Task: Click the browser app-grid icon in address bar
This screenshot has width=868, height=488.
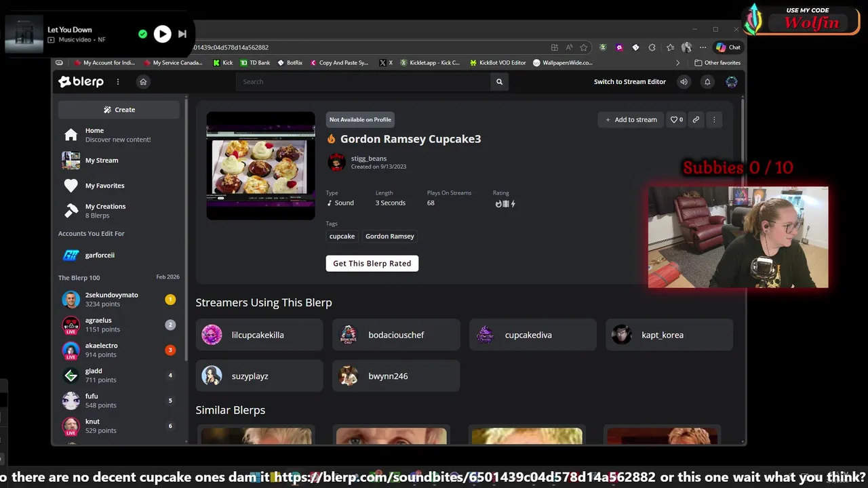Action: click(555, 47)
